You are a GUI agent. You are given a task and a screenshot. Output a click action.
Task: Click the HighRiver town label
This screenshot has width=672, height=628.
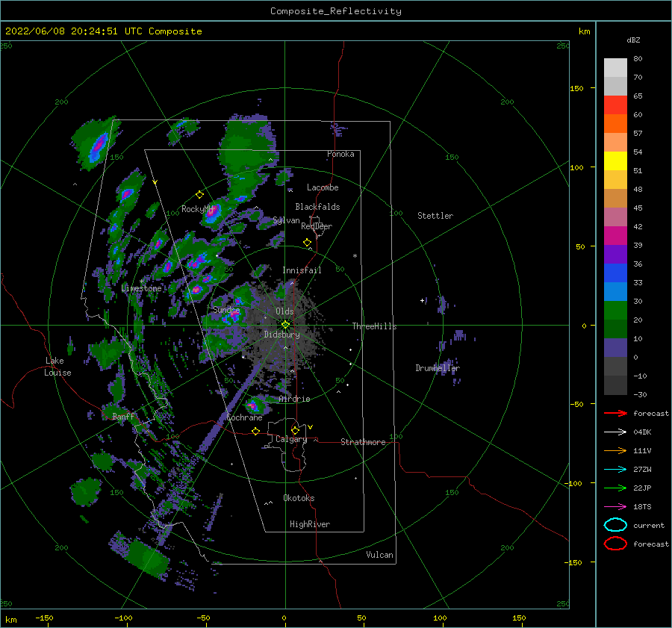click(310, 524)
